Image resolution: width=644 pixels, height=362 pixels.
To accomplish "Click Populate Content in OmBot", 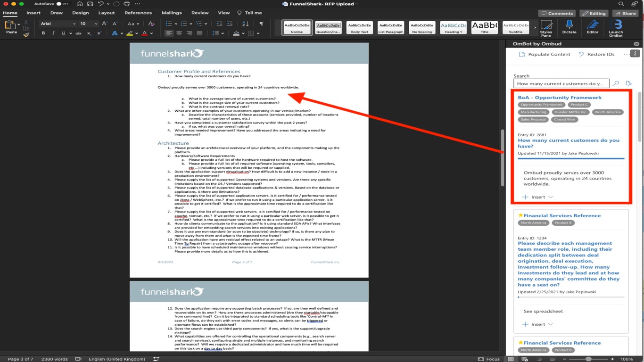I will (545, 54).
